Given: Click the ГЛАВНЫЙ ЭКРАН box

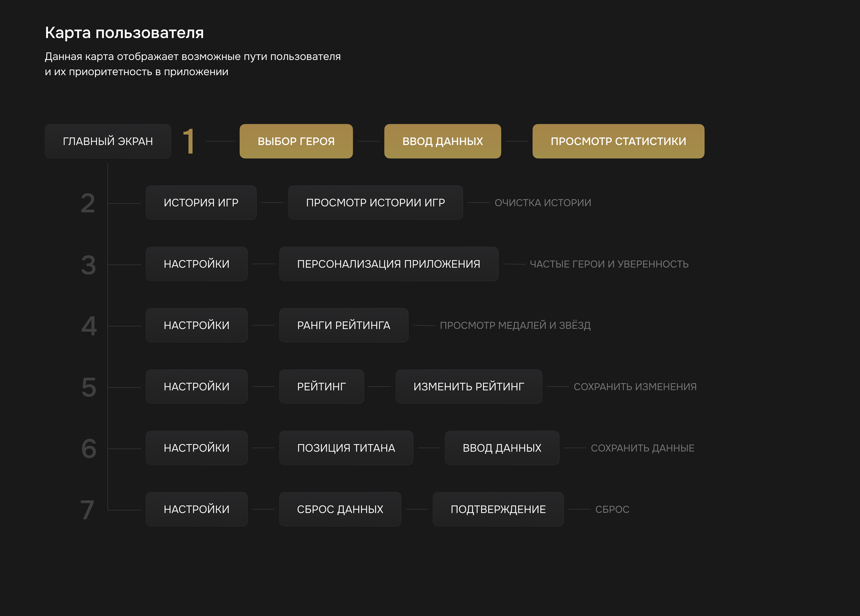Looking at the screenshot, I should pyautogui.click(x=108, y=141).
